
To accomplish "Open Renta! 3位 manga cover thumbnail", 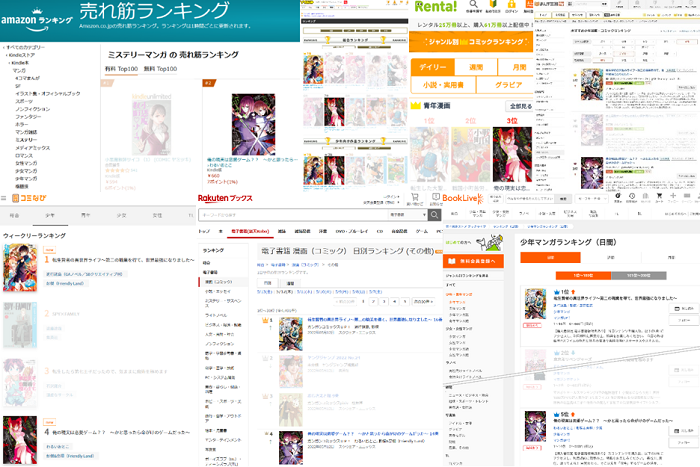I will coord(512,154).
